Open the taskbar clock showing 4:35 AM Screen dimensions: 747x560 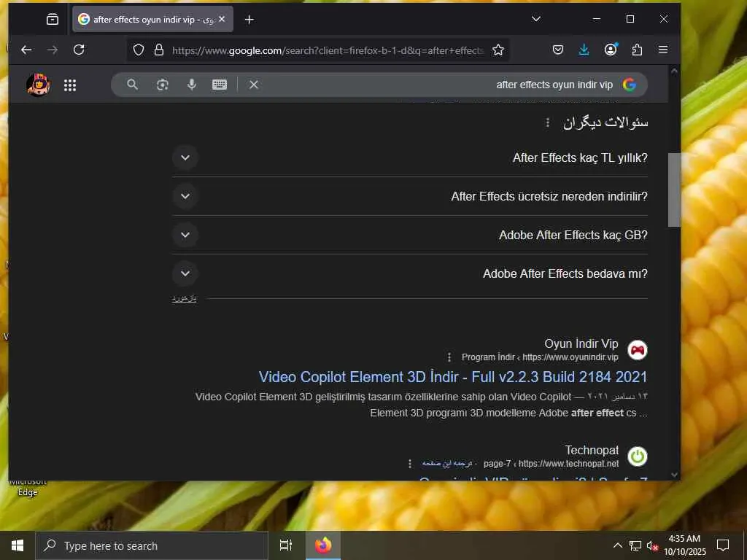pos(684,545)
